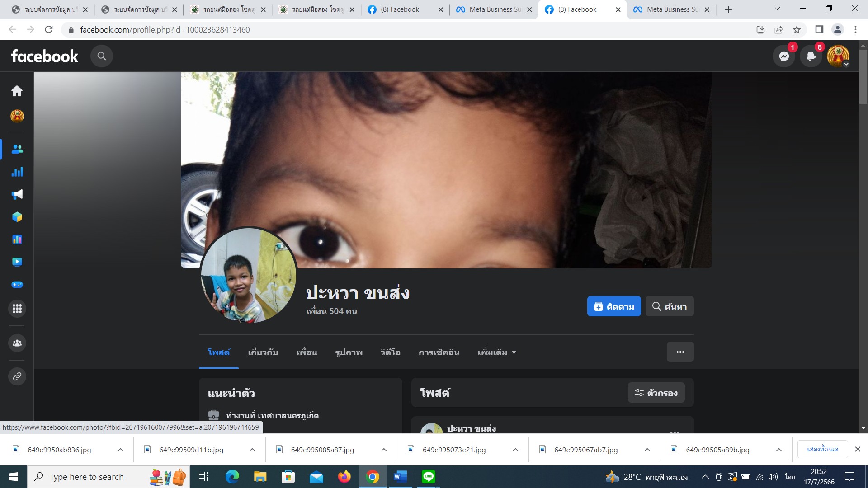868x488 pixels.
Task: Open the notifications bell icon
Action: (811, 56)
